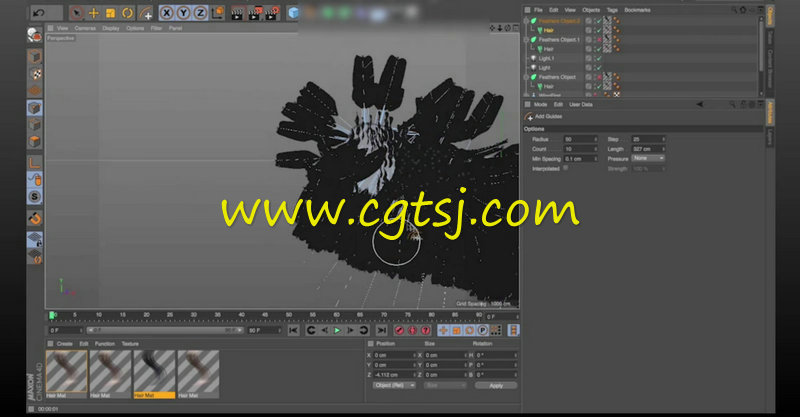
Task: Collapse Feathers Object.2 tree node
Action: point(527,21)
